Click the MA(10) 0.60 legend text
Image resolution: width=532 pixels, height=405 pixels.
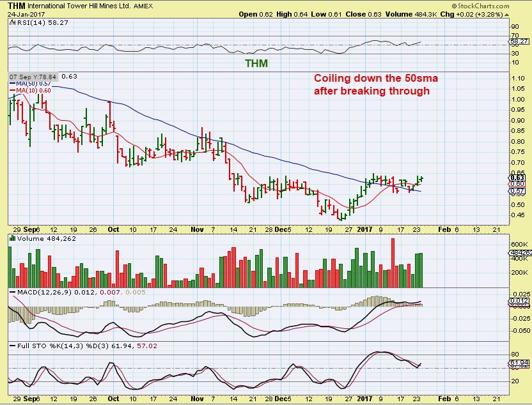34,91
